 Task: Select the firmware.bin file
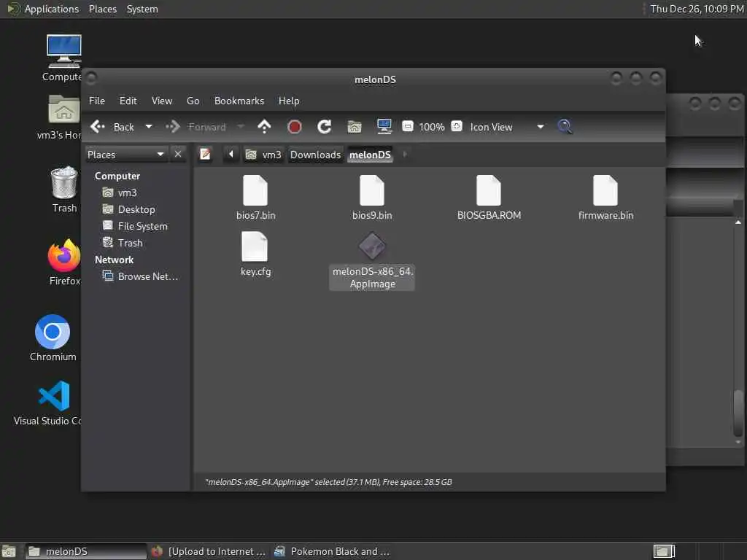[605, 198]
